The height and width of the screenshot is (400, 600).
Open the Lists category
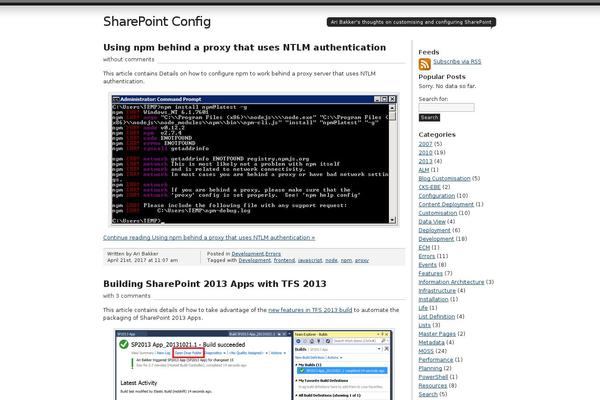pyautogui.click(x=424, y=325)
